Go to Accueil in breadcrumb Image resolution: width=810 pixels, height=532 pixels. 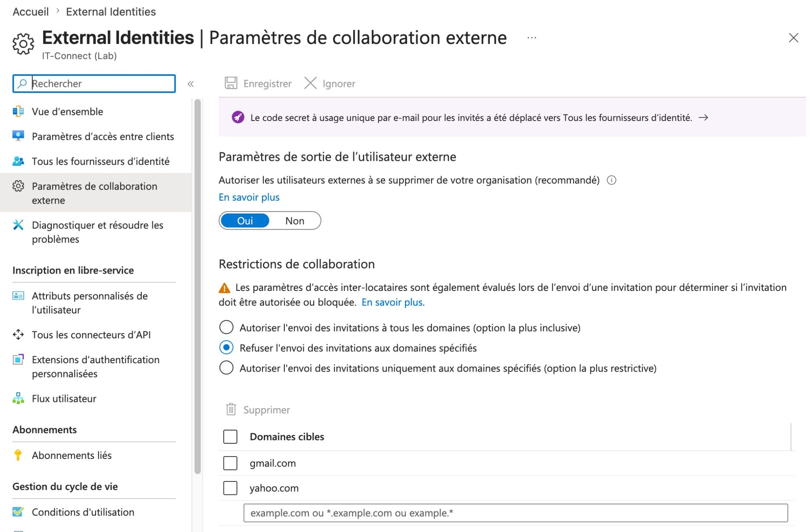click(x=31, y=11)
